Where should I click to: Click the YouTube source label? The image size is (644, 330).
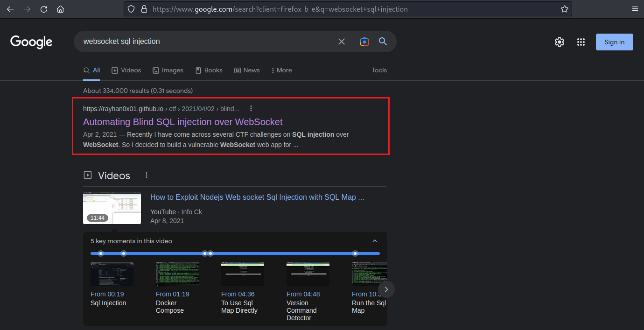tap(163, 212)
